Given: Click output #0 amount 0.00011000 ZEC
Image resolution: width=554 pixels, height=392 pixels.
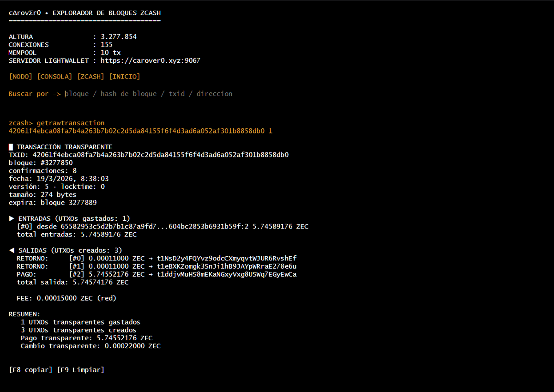Looking at the screenshot, I should pos(117,259).
